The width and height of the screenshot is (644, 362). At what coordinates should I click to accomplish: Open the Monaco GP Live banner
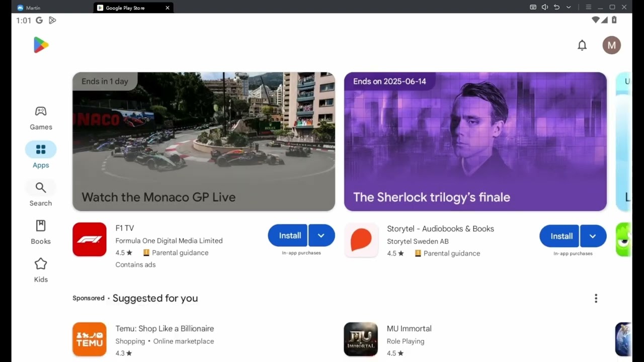coord(204,141)
